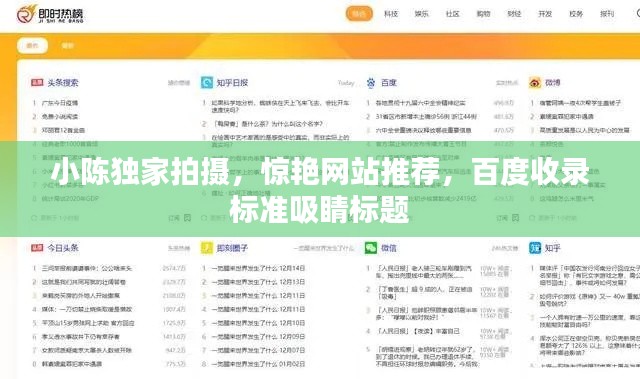
Task: Open 微博 item 3 about 以人民为中心的发展
Action: point(584,131)
